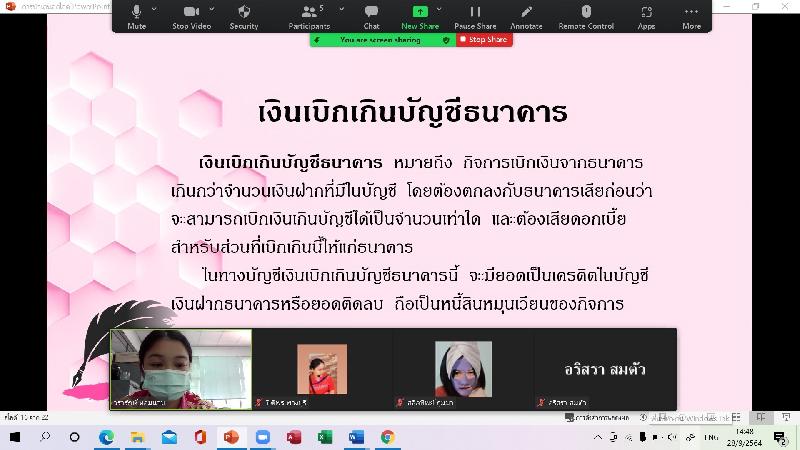Screen dimensions: 800x450
Task: Click the green 'You are screen sharing' bar
Action: [382, 40]
